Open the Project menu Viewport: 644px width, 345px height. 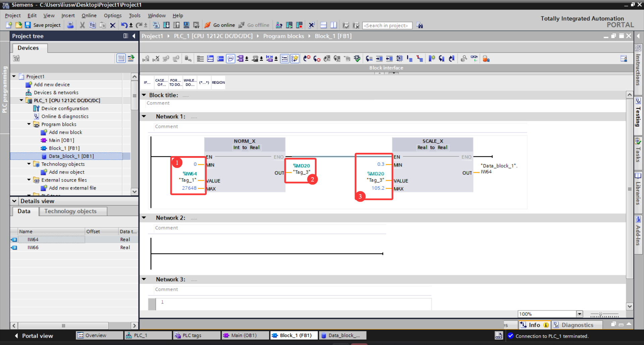(13, 15)
